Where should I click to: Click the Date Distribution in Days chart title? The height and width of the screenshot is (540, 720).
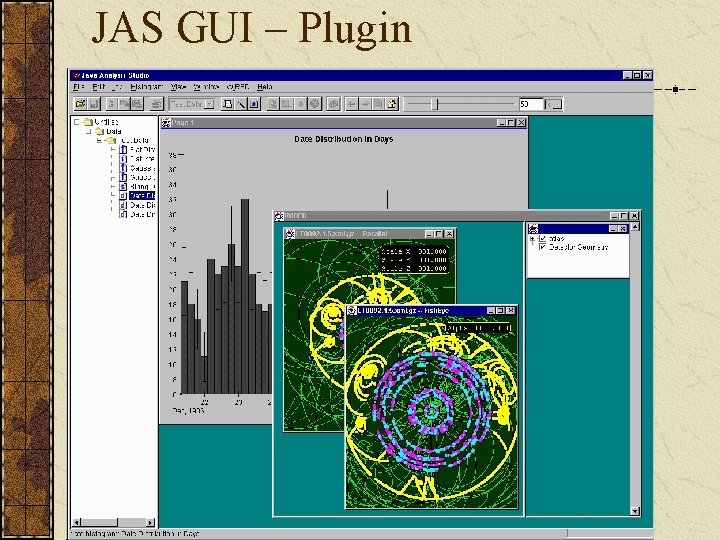[343, 139]
